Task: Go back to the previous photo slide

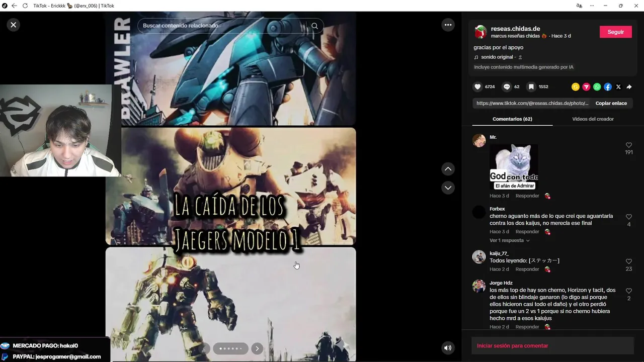Action: 204,348
